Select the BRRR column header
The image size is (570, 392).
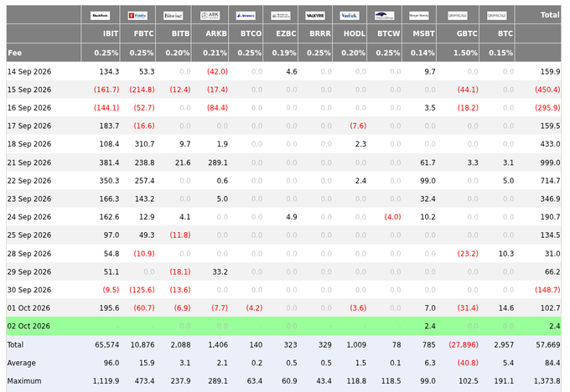tap(320, 34)
